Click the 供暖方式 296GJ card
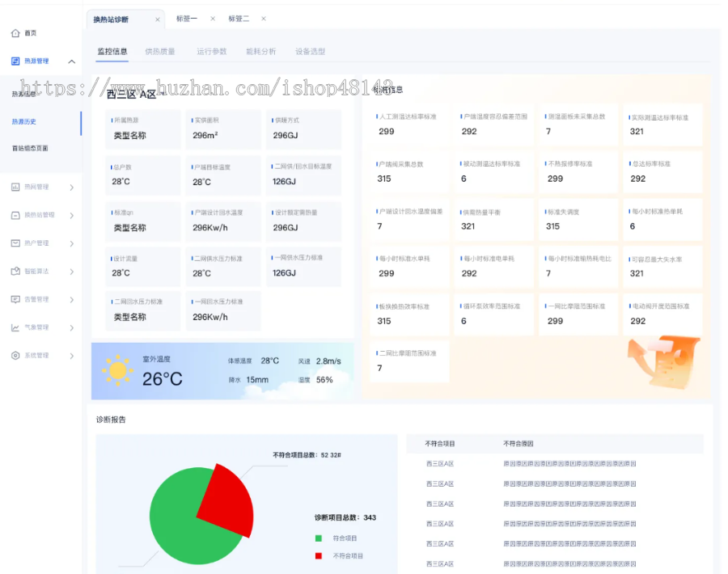This screenshot has height=574, width=728. (303, 129)
